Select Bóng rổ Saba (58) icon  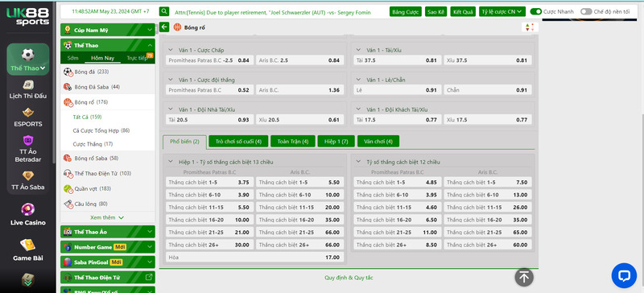[x=68, y=159]
